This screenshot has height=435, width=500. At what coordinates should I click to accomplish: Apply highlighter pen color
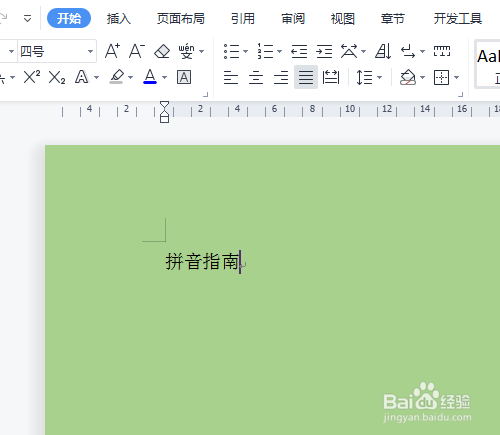pos(117,77)
